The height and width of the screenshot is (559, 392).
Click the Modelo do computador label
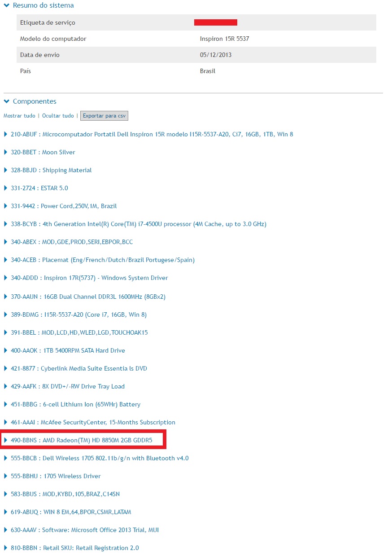point(53,39)
